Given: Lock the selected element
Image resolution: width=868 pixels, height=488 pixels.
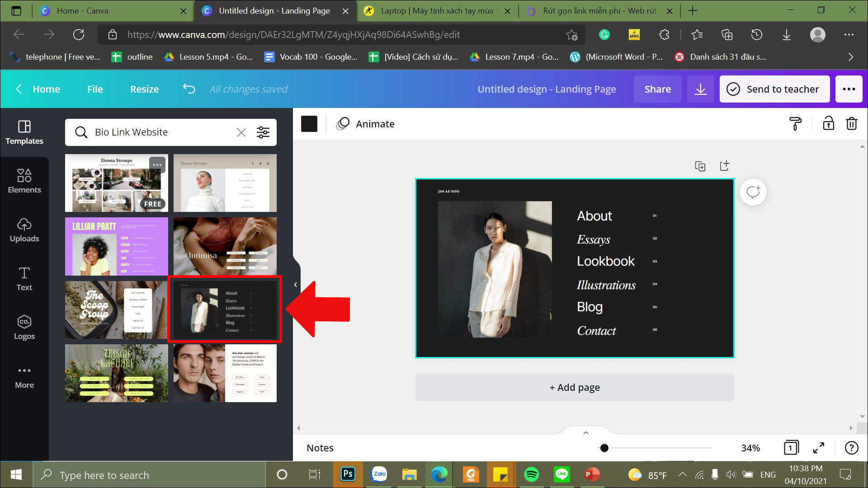Looking at the screenshot, I should pyautogui.click(x=828, y=124).
